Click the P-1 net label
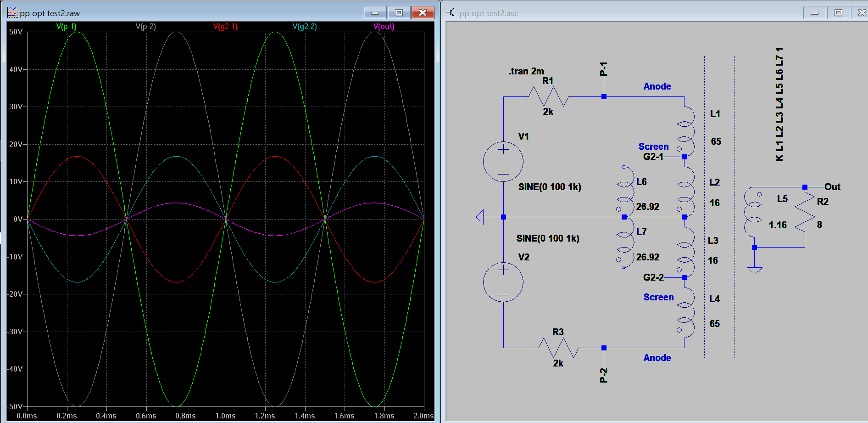Image resolution: width=868 pixels, height=423 pixels. click(x=604, y=69)
